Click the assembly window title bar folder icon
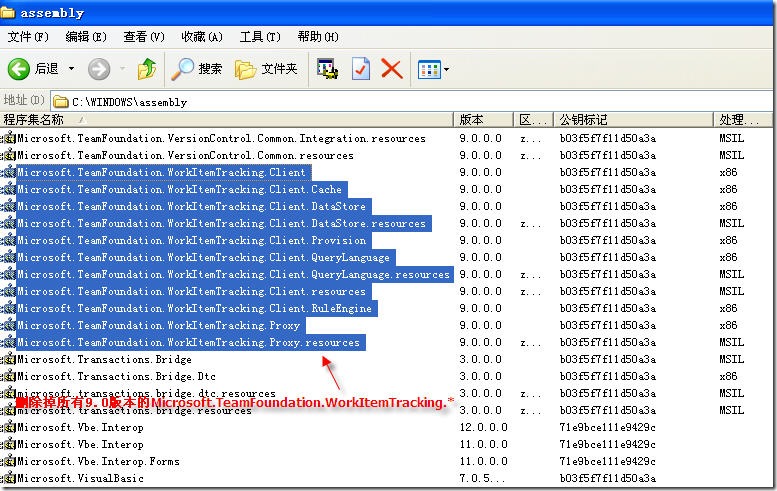 tap(7, 12)
